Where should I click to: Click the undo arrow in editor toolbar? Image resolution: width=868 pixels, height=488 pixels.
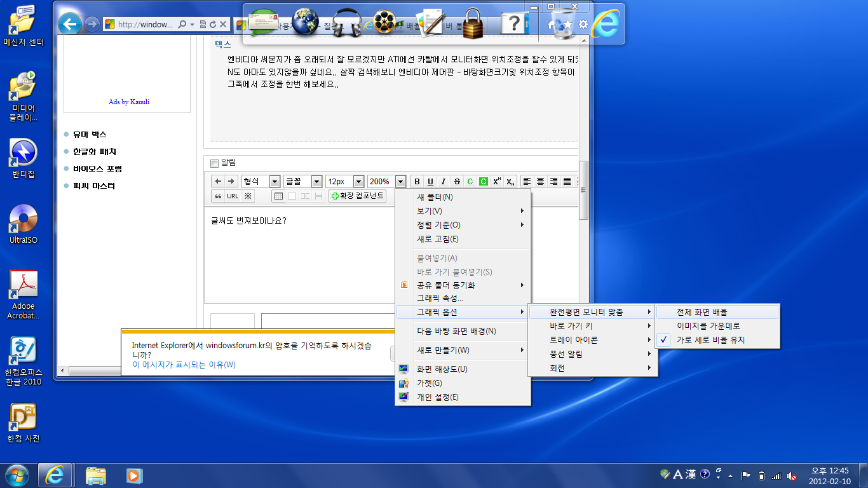coord(218,182)
